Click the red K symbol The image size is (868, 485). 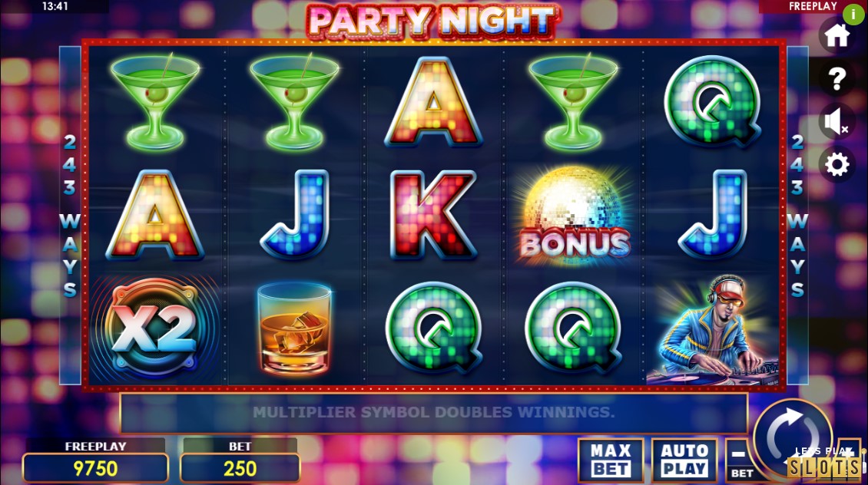pos(433,215)
